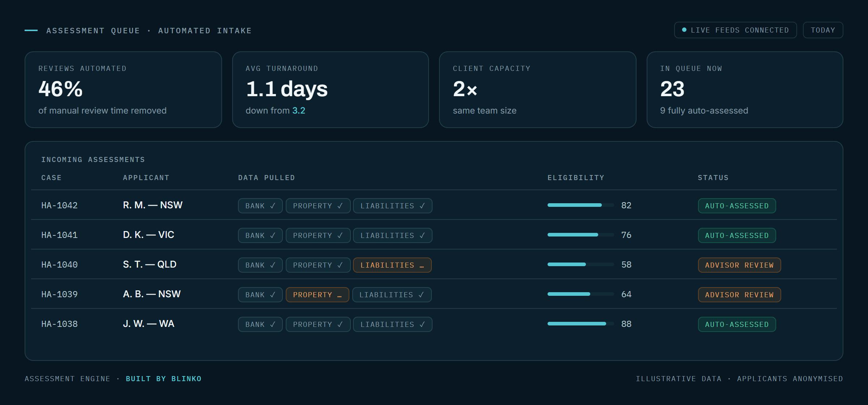The height and width of the screenshot is (405, 868).
Task: Click the ELIGIBILITY column header
Action: [x=576, y=178]
